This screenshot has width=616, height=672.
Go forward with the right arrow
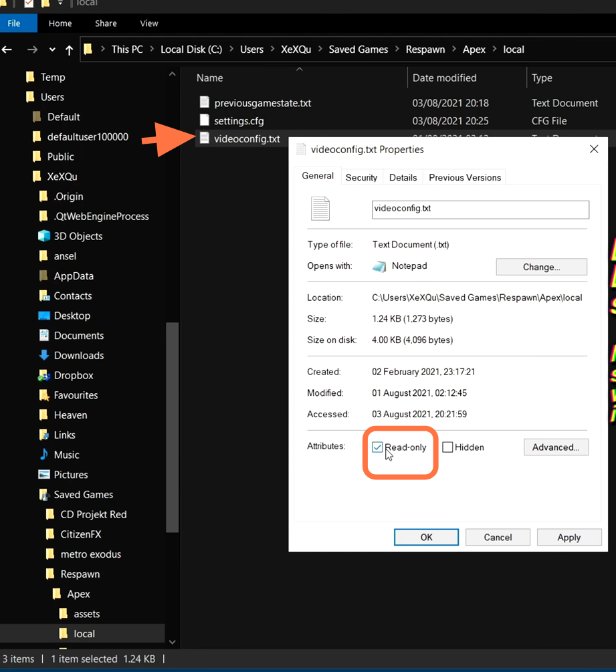32,49
